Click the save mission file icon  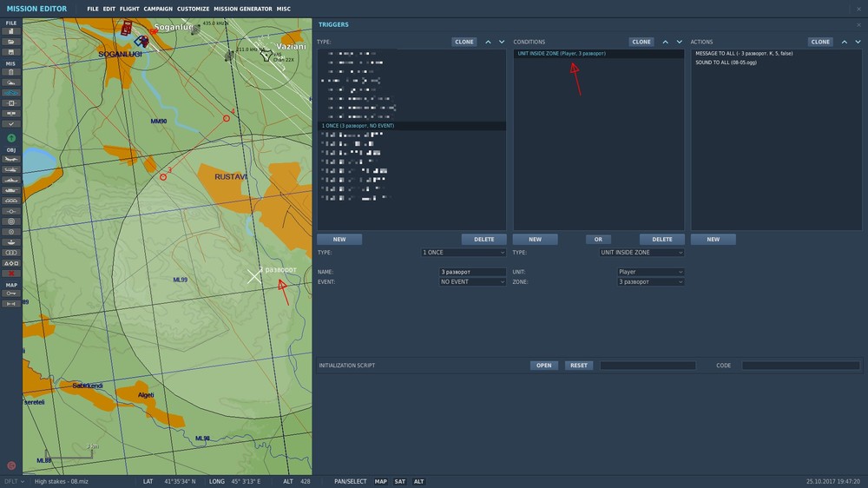click(11, 51)
